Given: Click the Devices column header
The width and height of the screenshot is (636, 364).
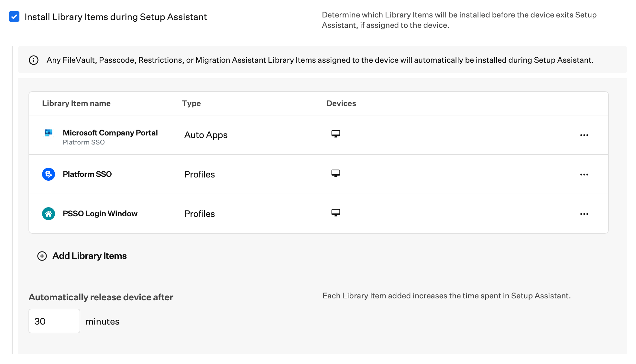Looking at the screenshot, I should point(341,103).
